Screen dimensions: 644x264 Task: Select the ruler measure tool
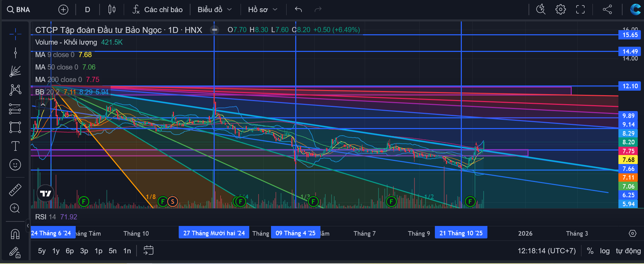tap(15, 190)
